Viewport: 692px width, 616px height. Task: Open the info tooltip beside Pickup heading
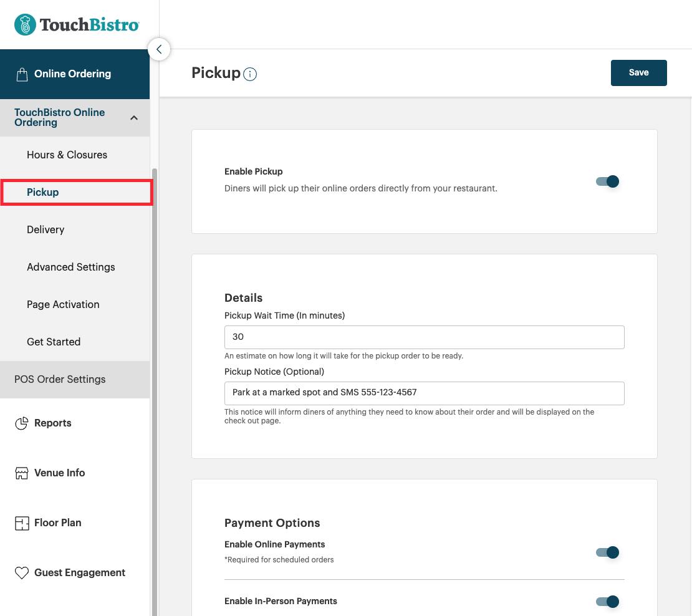[x=249, y=74]
